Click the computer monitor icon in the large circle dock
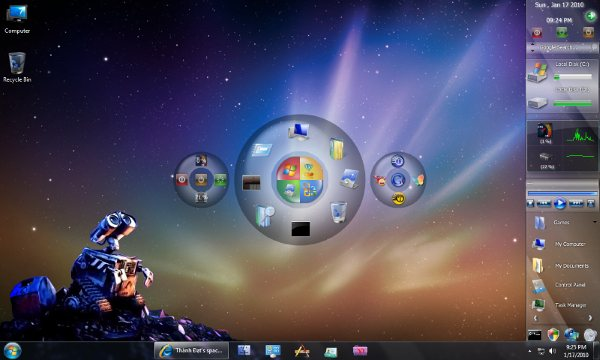The width and height of the screenshot is (600, 360). [299, 131]
